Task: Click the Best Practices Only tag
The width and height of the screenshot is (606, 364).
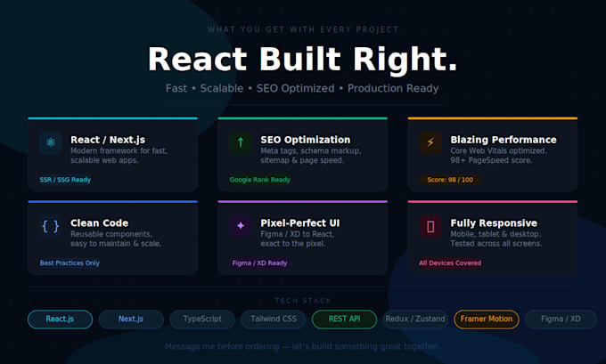Action: (70, 263)
